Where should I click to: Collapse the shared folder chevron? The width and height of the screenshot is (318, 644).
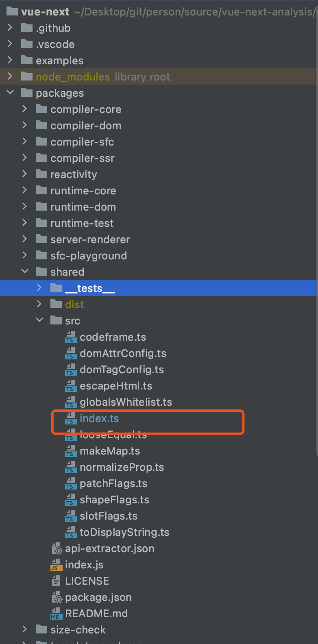(x=25, y=272)
